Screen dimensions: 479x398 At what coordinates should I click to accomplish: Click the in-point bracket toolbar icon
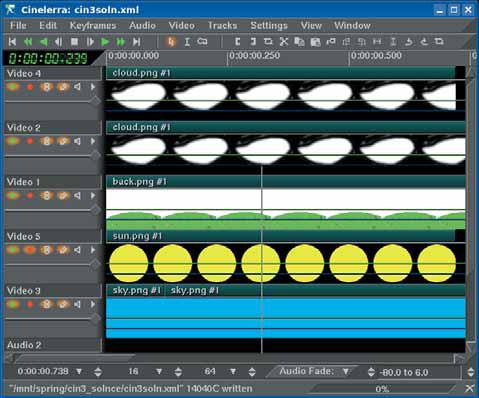click(x=237, y=42)
